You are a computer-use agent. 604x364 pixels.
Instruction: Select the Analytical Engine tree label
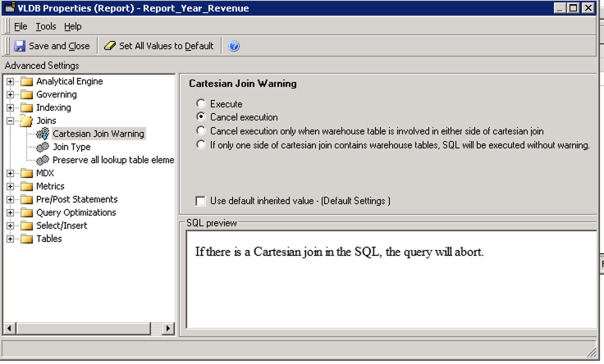[70, 82]
